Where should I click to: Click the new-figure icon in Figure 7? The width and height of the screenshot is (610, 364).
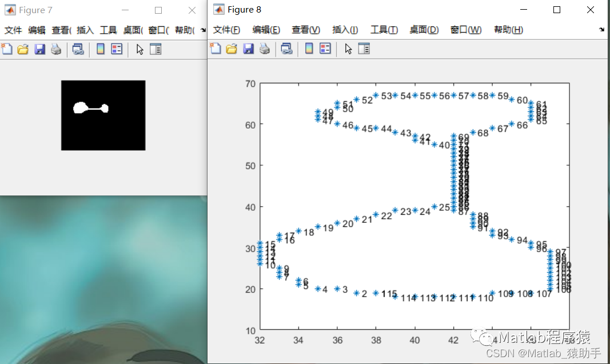click(6, 49)
